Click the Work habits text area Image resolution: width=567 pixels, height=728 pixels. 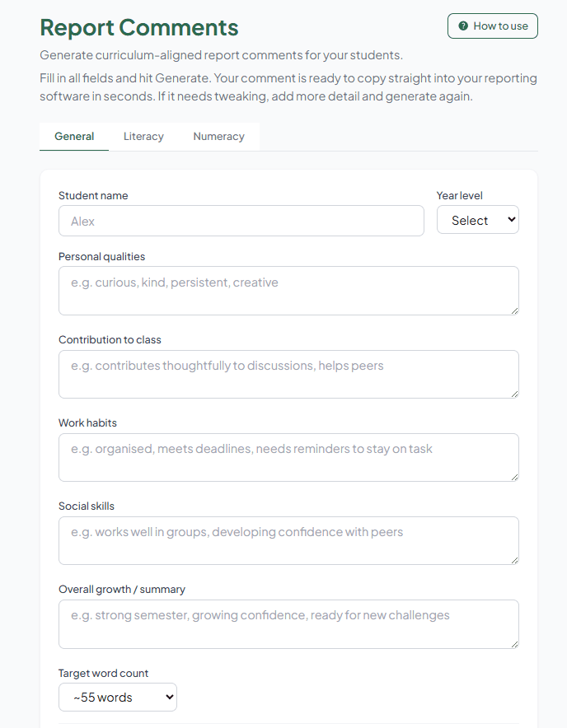coord(288,456)
